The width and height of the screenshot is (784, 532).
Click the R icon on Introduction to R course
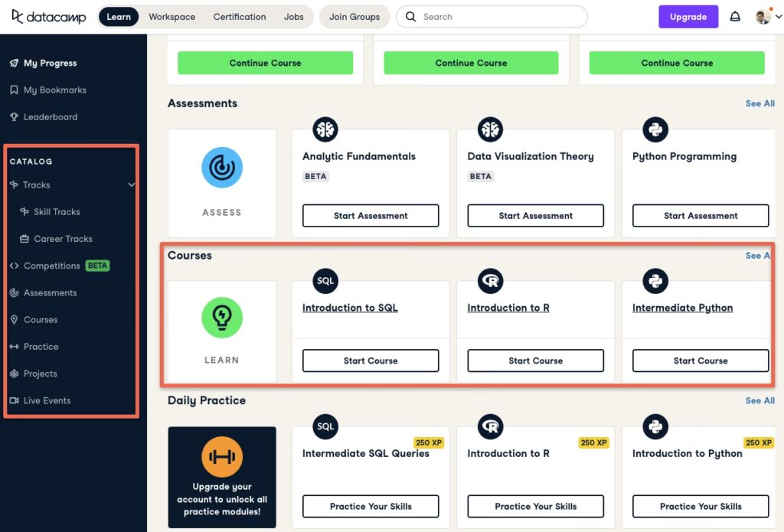point(490,281)
